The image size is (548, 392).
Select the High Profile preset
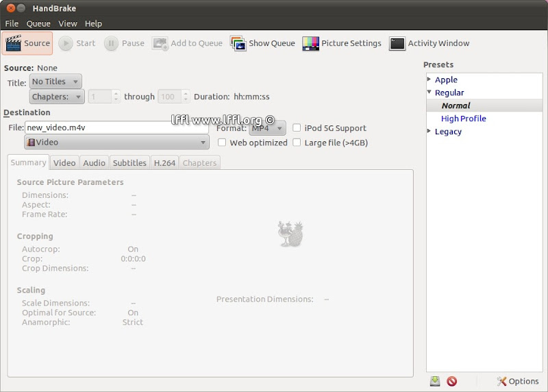[x=463, y=119]
